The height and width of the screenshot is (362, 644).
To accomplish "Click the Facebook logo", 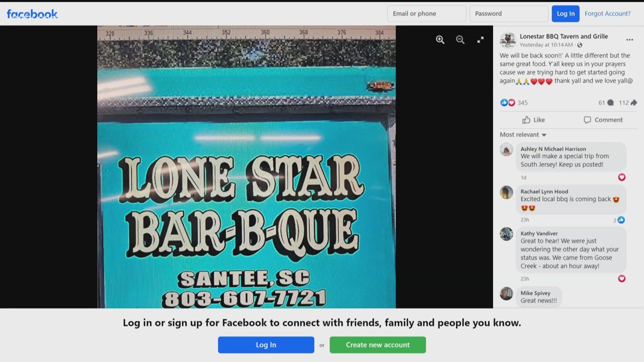I will [x=32, y=14].
